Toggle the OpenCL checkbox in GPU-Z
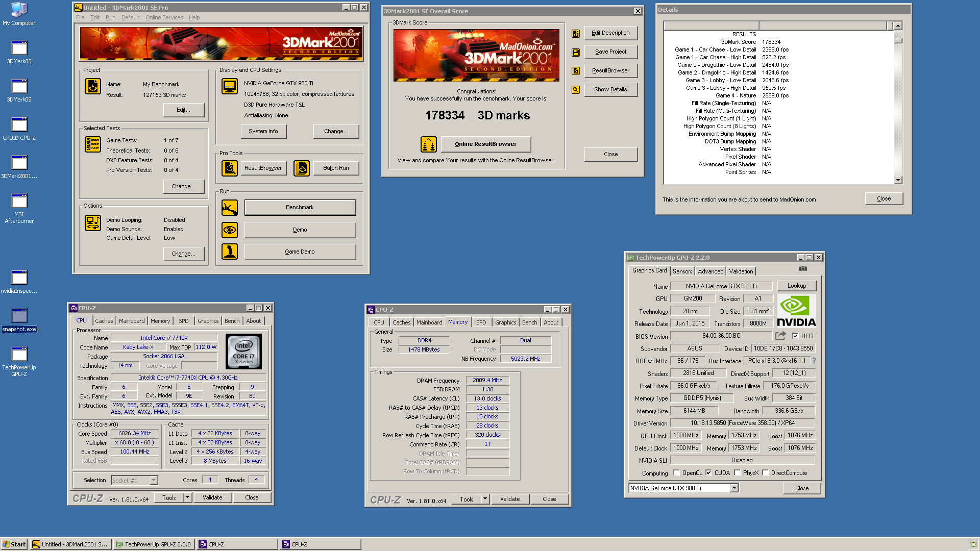The height and width of the screenshot is (551, 980). tap(676, 473)
